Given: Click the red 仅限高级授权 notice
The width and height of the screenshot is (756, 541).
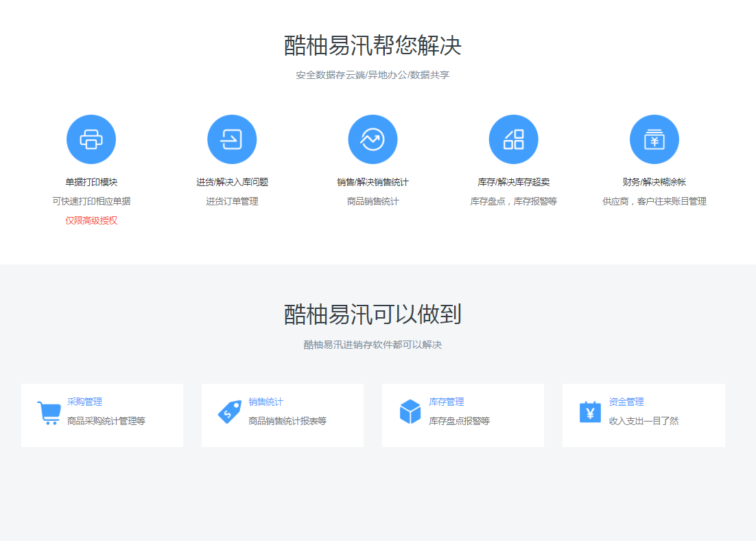Looking at the screenshot, I should tap(91, 221).
